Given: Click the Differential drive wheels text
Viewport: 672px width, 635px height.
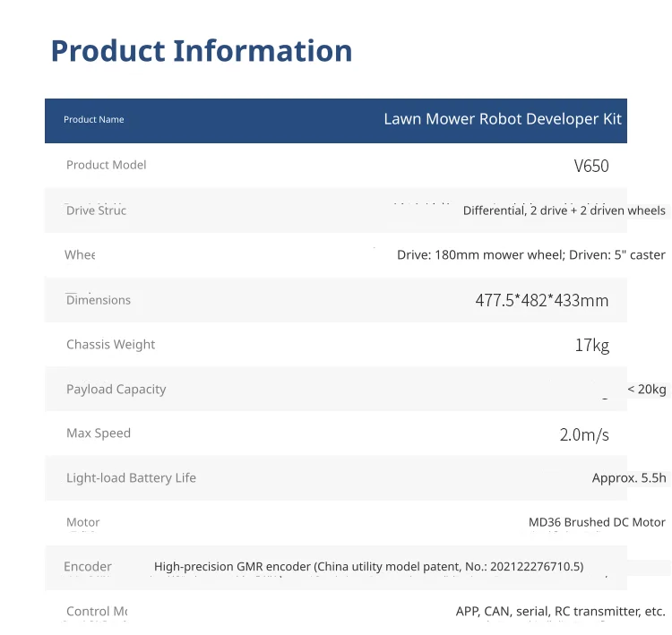Looking at the screenshot, I should (x=564, y=210).
